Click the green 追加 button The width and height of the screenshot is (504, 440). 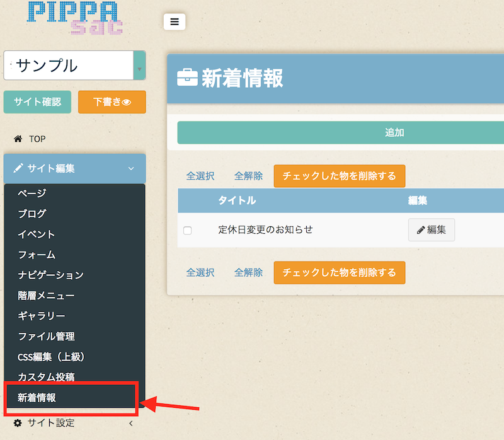click(x=341, y=132)
